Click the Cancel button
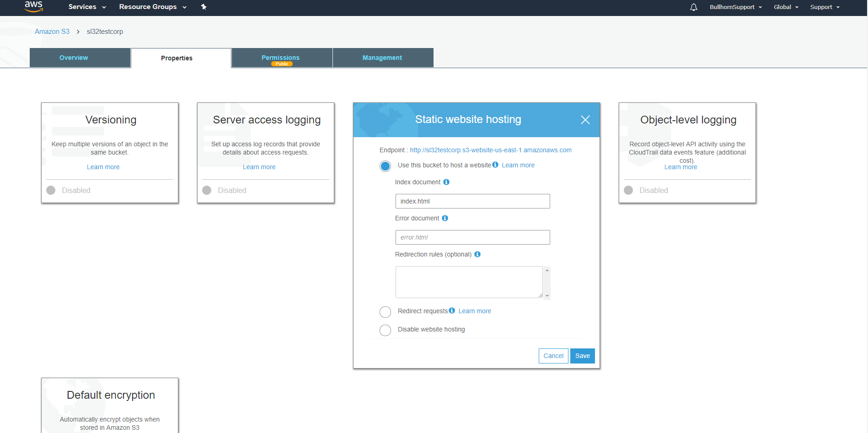Image resolution: width=868 pixels, height=433 pixels. pyautogui.click(x=553, y=356)
